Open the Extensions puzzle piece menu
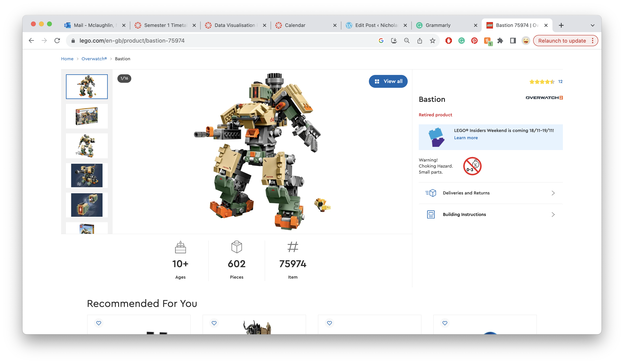Image resolution: width=624 pixels, height=364 pixels. [500, 41]
